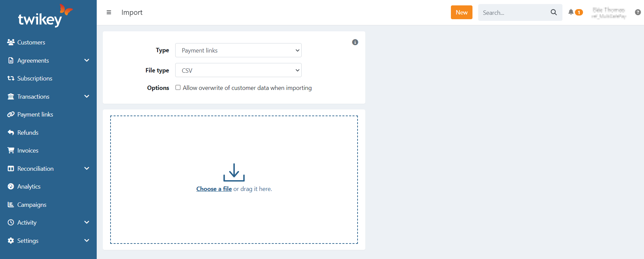The image size is (644, 259).
Task: Open the Type dropdown
Action: (238, 51)
